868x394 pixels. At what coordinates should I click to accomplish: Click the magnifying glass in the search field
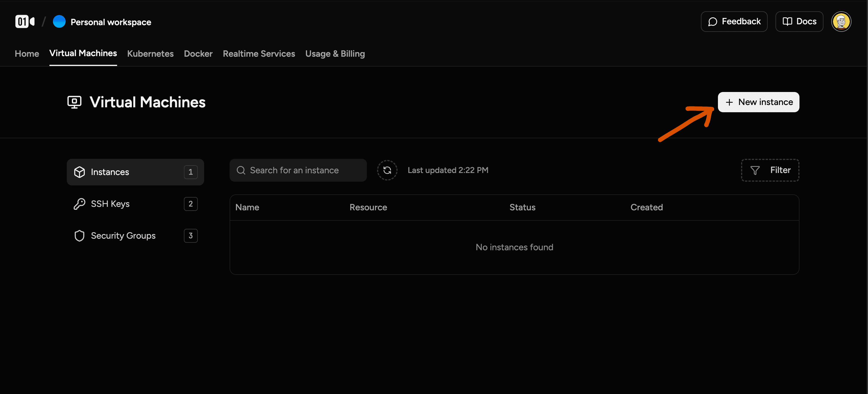click(x=241, y=170)
